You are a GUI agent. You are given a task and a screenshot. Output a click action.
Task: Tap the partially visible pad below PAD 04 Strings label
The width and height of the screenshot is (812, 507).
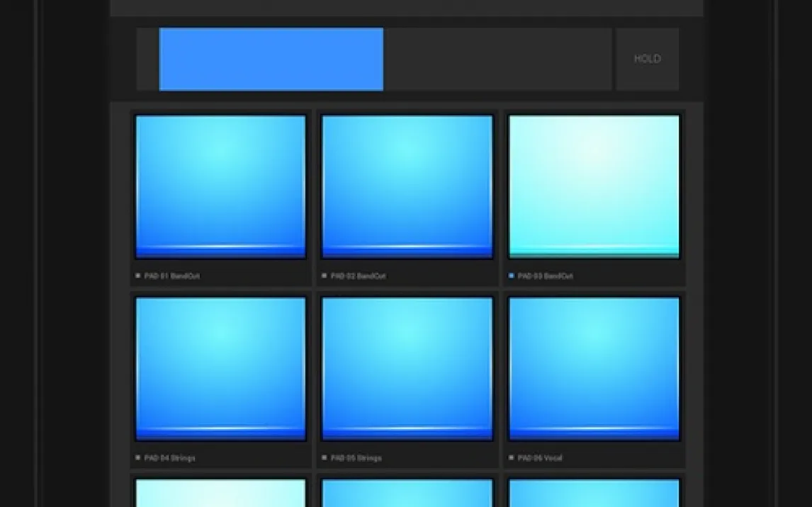[x=220, y=494]
